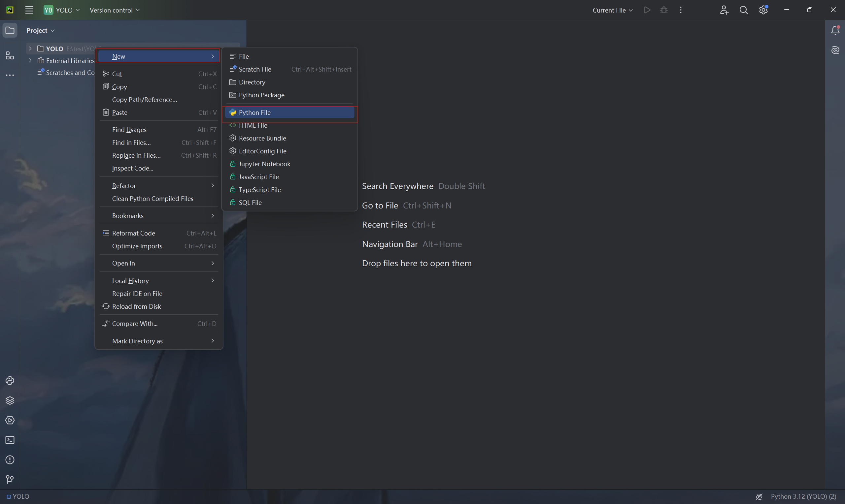Open the Terminal tool window
Viewport: 845px width, 504px height.
coord(10,440)
